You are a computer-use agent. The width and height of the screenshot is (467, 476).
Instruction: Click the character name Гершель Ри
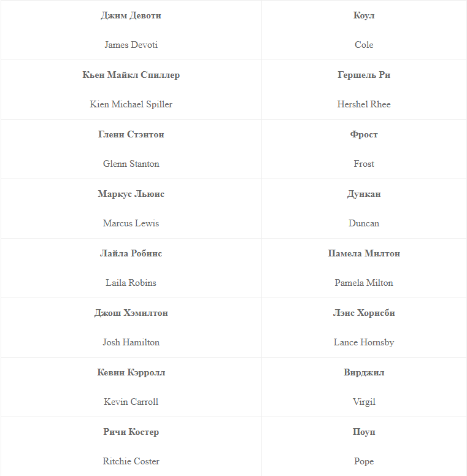tap(364, 75)
